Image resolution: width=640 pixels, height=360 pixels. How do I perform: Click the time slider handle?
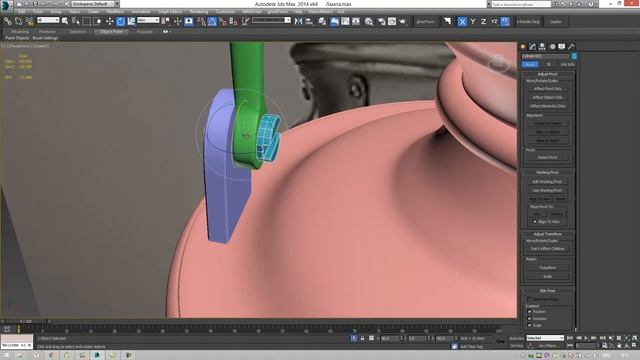tap(25, 322)
